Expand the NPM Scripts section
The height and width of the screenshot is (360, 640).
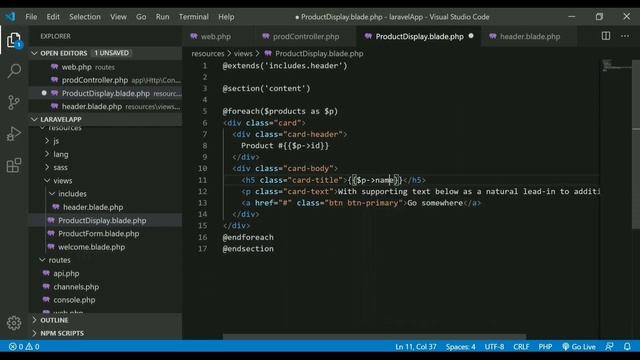105,333
